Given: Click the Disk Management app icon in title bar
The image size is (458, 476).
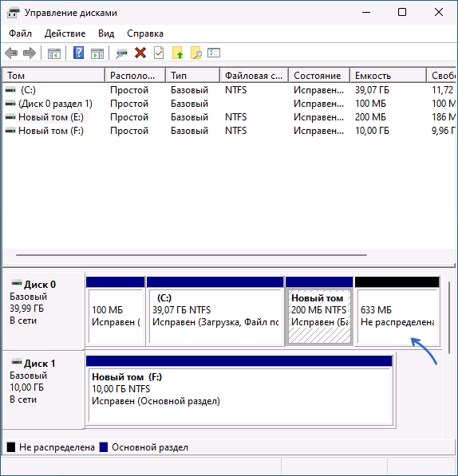Looking at the screenshot, I should pos(14,13).
